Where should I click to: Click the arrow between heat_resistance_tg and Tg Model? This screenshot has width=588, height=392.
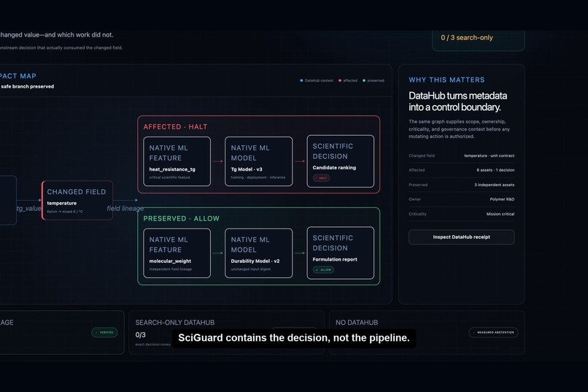(x=217, y=161)
